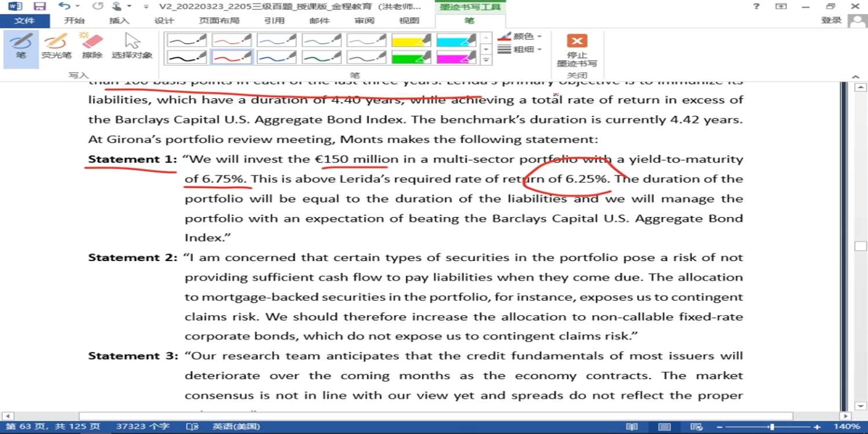
Task: Switch to read mode view
Action: (631, 426)
